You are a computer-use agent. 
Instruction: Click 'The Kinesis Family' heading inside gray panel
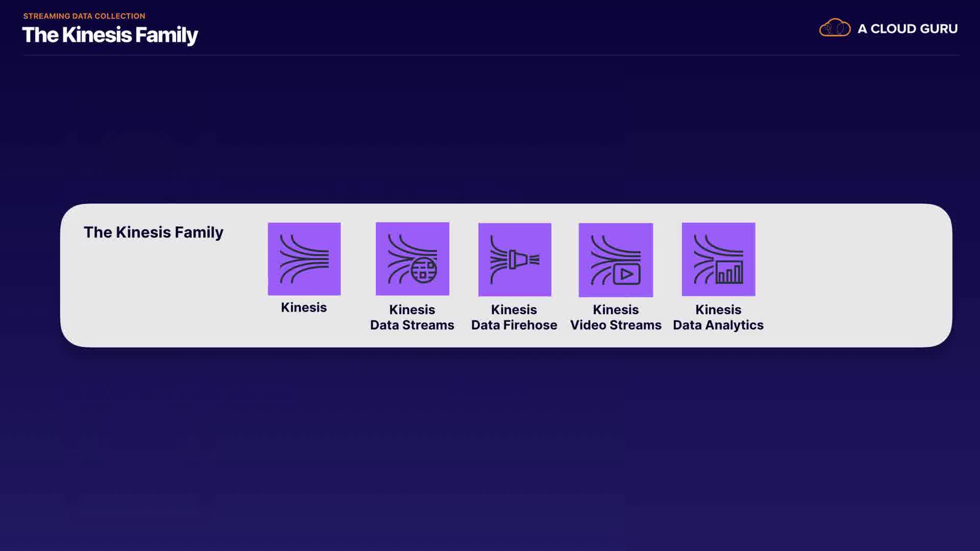click(153, 232)
